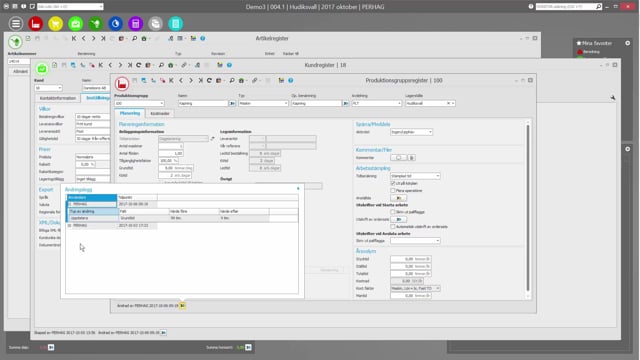
Task: Click save icon in Produktionsgruppregister toolbar
Action: click(x=134, y=80)
